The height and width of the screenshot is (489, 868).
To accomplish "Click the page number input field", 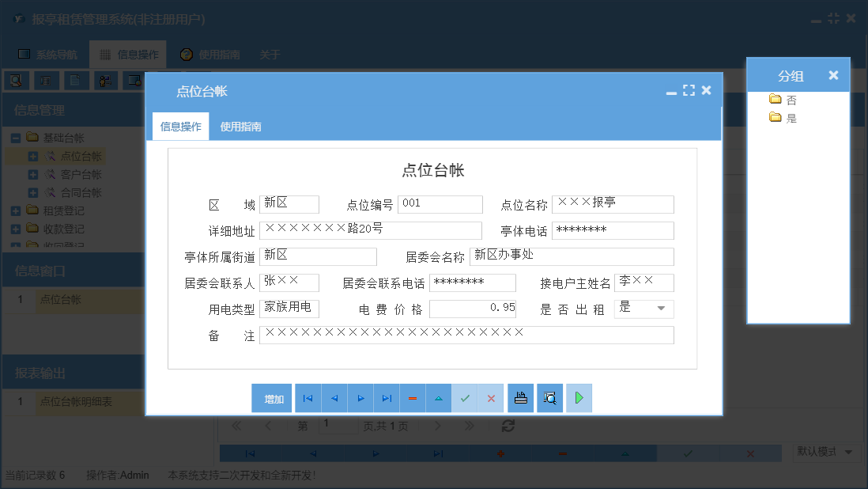I will tap(338, 426).
